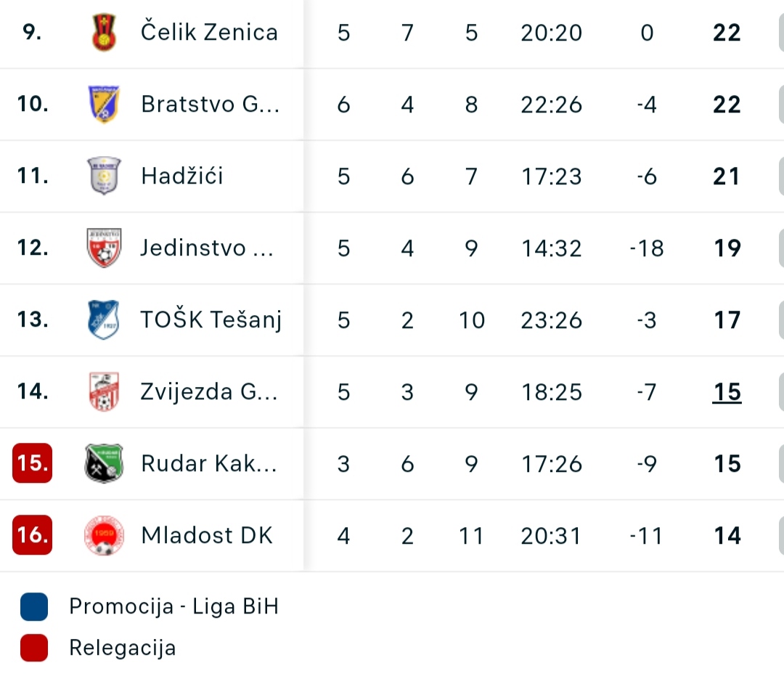
Task: Click blue Promocija - Liga BiH swatch
Action: (x=34, y=606)
